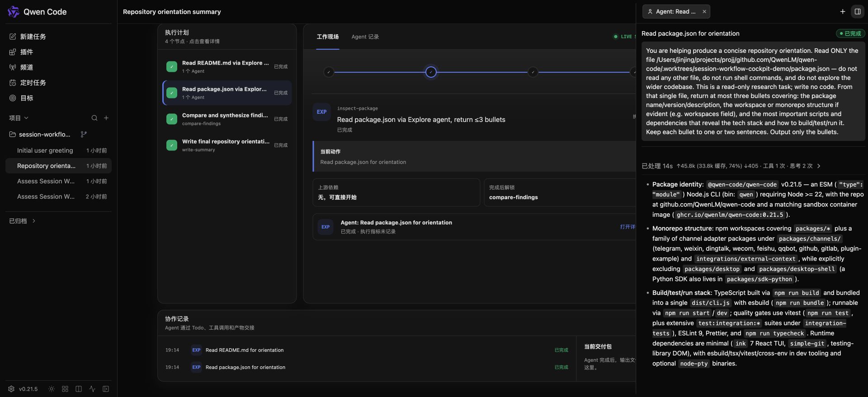Screen dimensions: 868x397
Task: Select the Write final repository orientati... plan step
Action: pos(227,145)
